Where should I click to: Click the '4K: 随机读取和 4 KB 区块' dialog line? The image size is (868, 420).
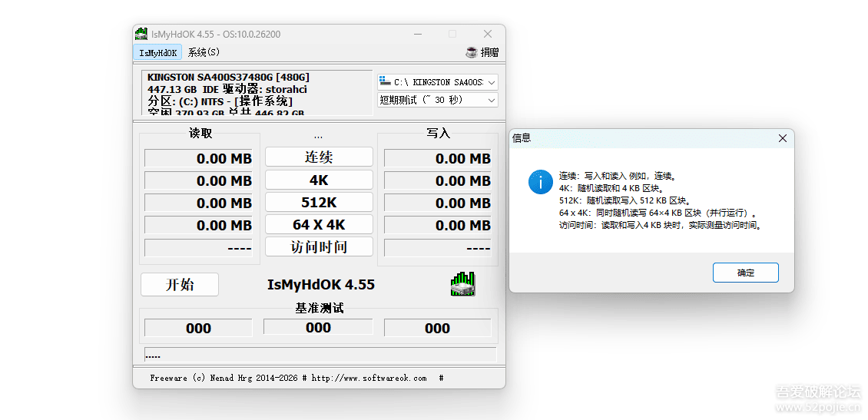click(x=611, y=188)
